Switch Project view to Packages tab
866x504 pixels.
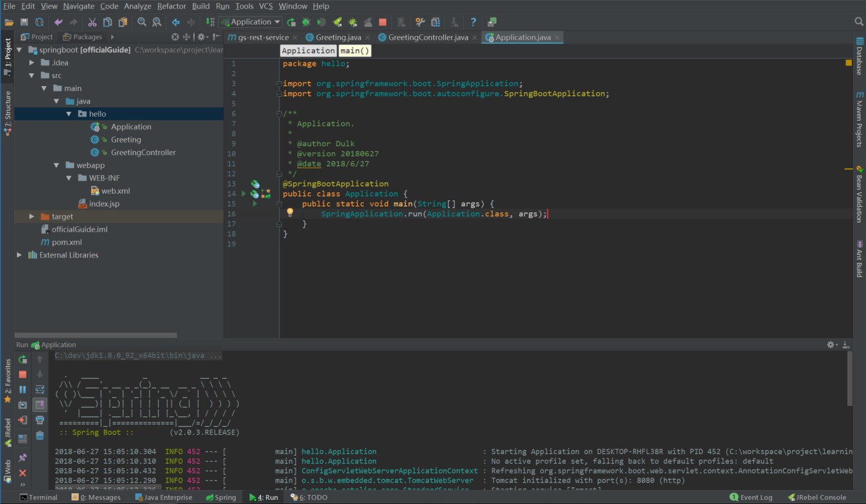pos(82,37)
